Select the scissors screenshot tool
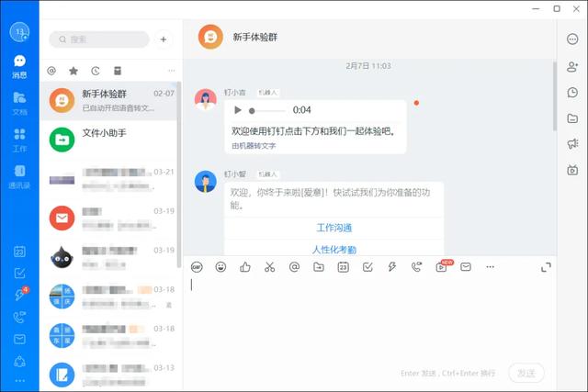The width and height of the screenshot is (588, 392). coord(269,267)
